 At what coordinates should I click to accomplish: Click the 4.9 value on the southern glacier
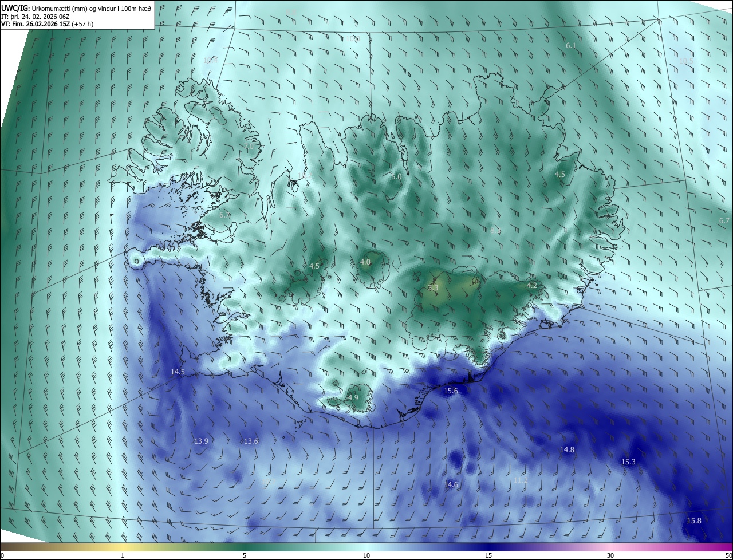(353, 397)
